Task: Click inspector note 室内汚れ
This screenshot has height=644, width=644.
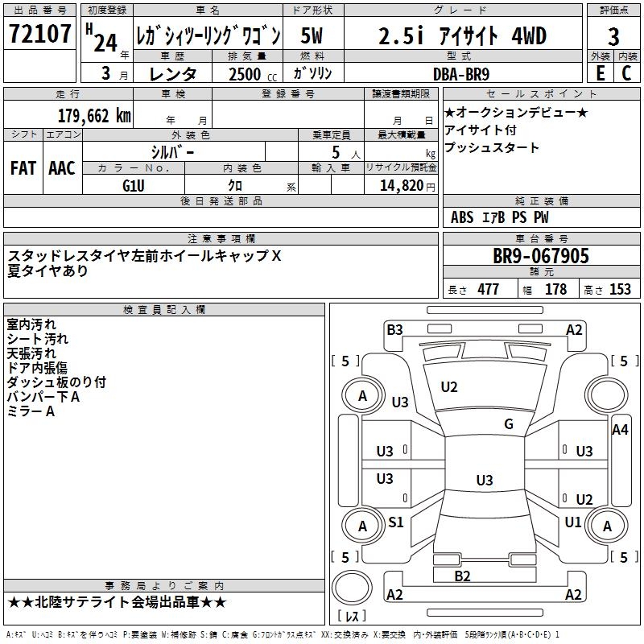Action: coord(31,324)
